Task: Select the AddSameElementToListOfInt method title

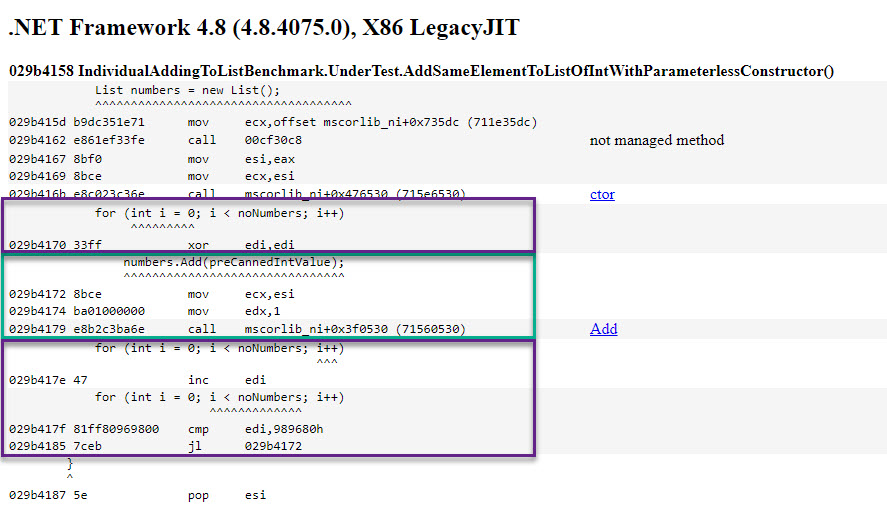Action: [x=421, y=71]
